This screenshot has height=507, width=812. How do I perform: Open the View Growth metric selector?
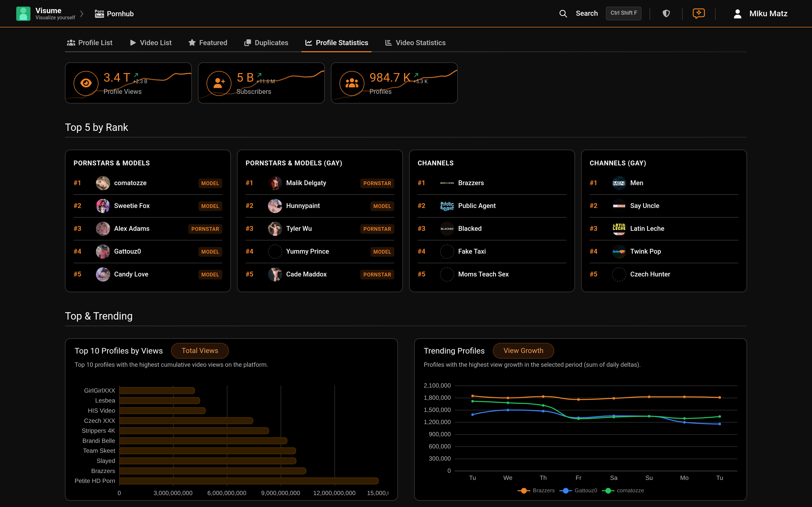pos(523,351)
